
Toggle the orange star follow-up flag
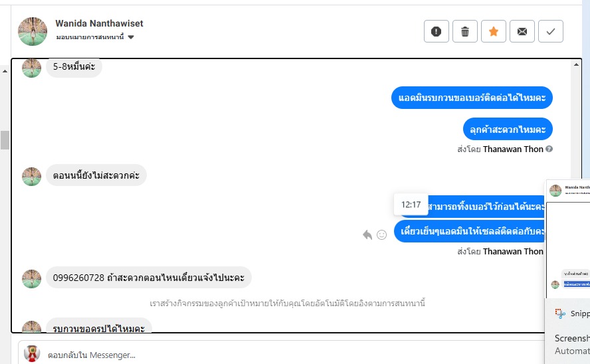[x=493, y=31]
